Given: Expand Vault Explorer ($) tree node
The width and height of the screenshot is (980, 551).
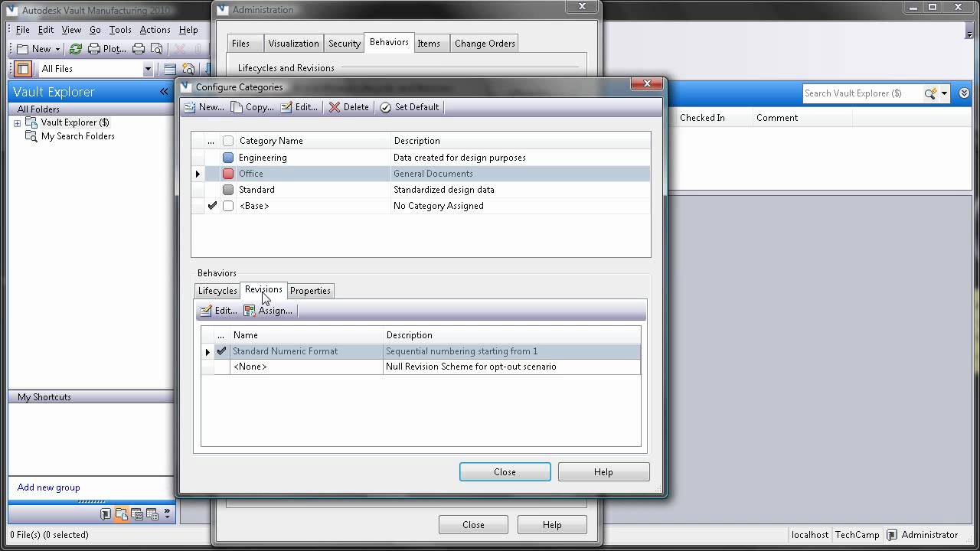Looking at the screenshot, I should [x=18, y=123].
